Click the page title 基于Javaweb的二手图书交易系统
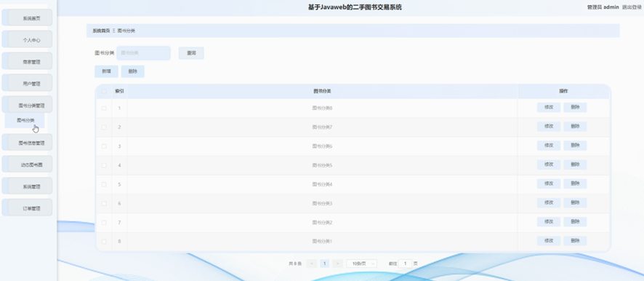Image resolution: width=644 pixels, height=281 pixels. pos(355,7)
